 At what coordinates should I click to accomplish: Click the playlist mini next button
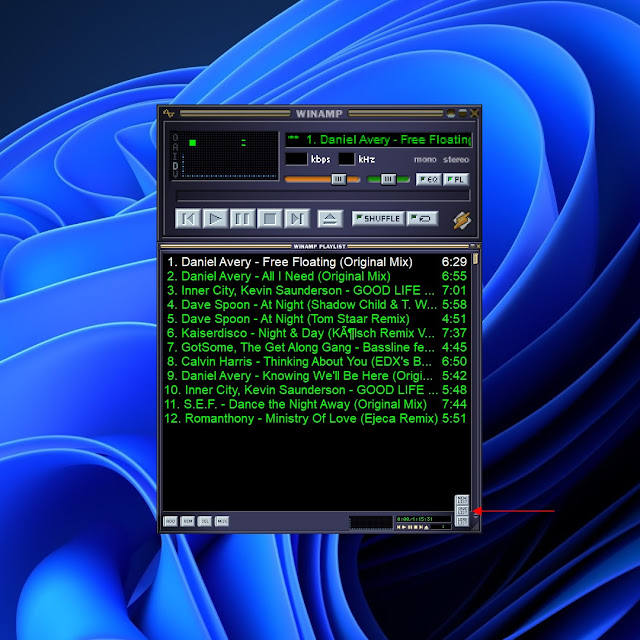tap(421, 527)
